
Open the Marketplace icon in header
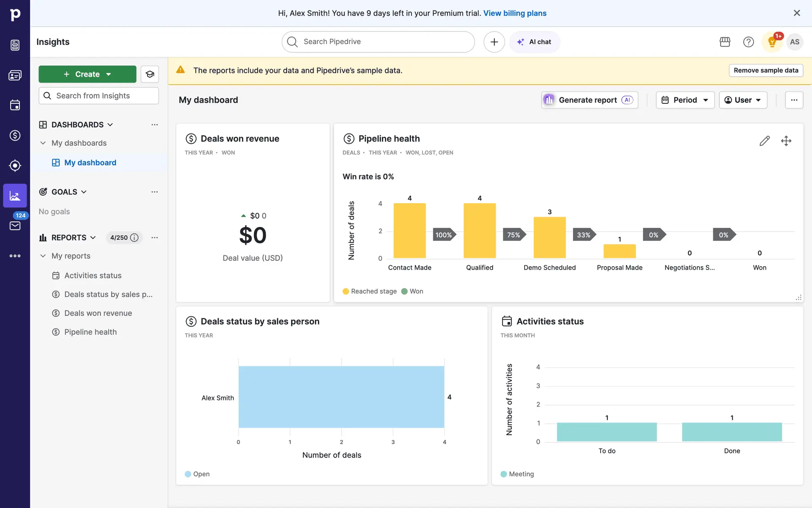(x=725, y=42)
